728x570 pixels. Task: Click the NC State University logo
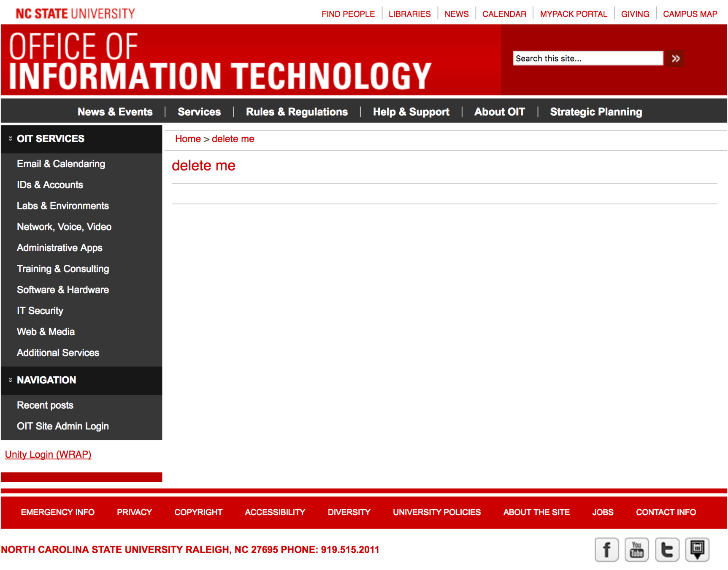[x=75, y=14]
